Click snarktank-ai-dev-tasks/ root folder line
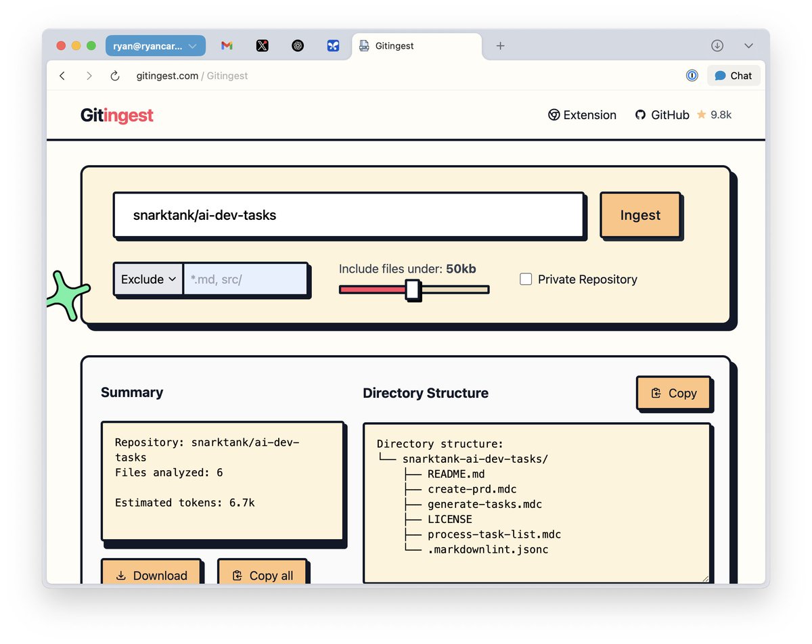Viewport: 812px width, 644px height. click(475, 459)
